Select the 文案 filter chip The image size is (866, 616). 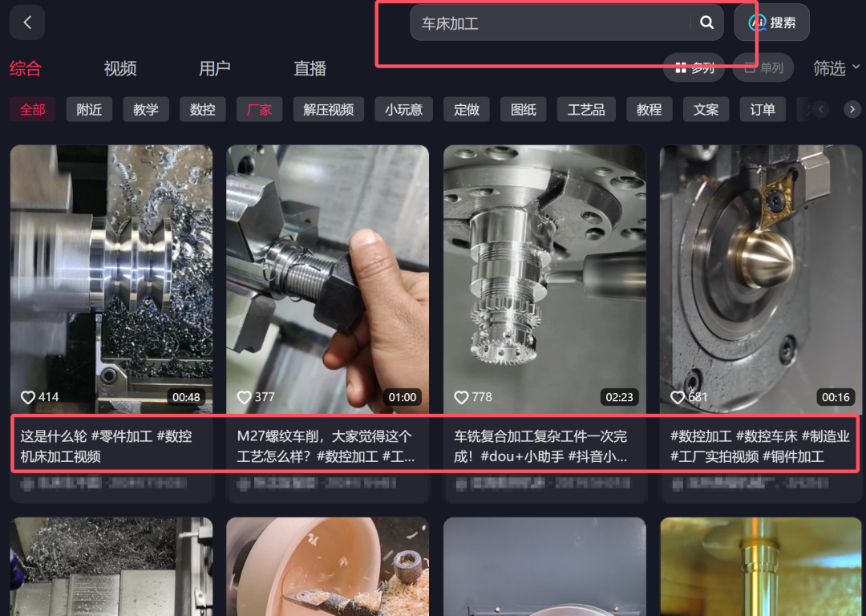click(706, 109)
